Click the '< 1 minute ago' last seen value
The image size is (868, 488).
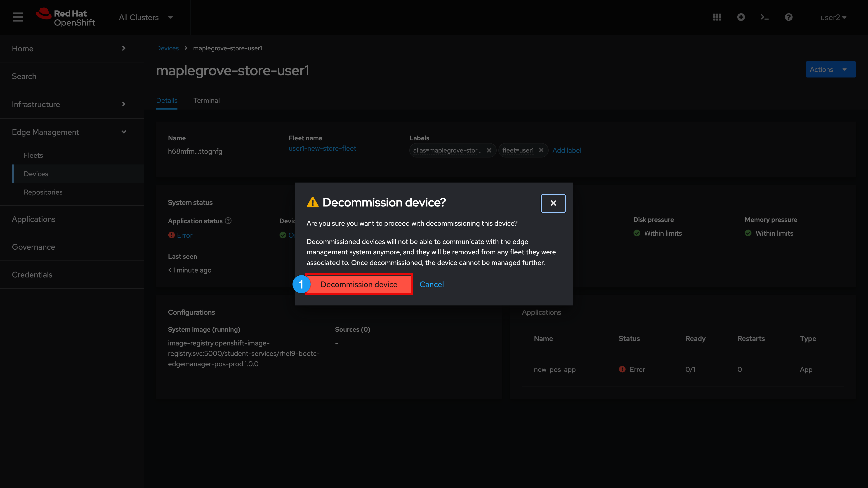coord(190,270)
